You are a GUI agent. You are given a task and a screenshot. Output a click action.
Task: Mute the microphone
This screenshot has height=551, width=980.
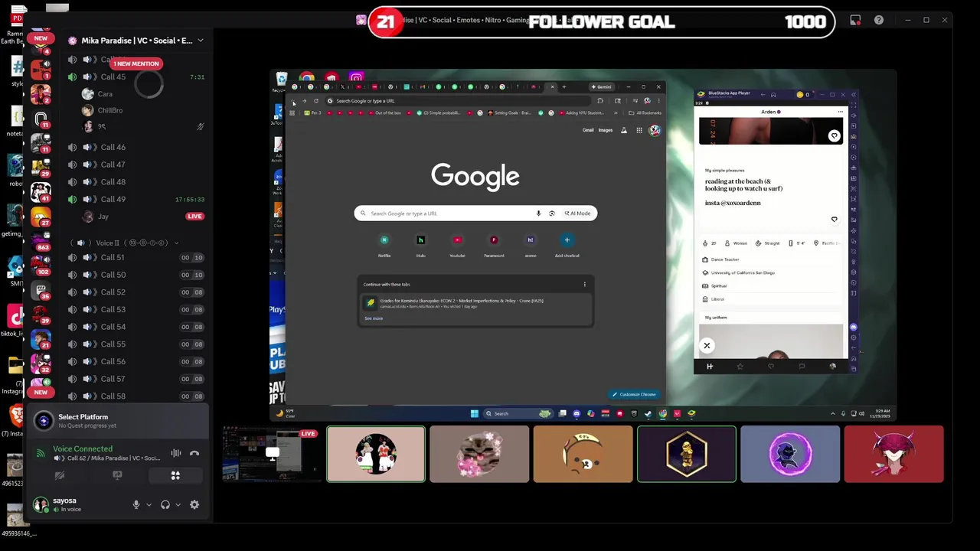pos(136,504)
